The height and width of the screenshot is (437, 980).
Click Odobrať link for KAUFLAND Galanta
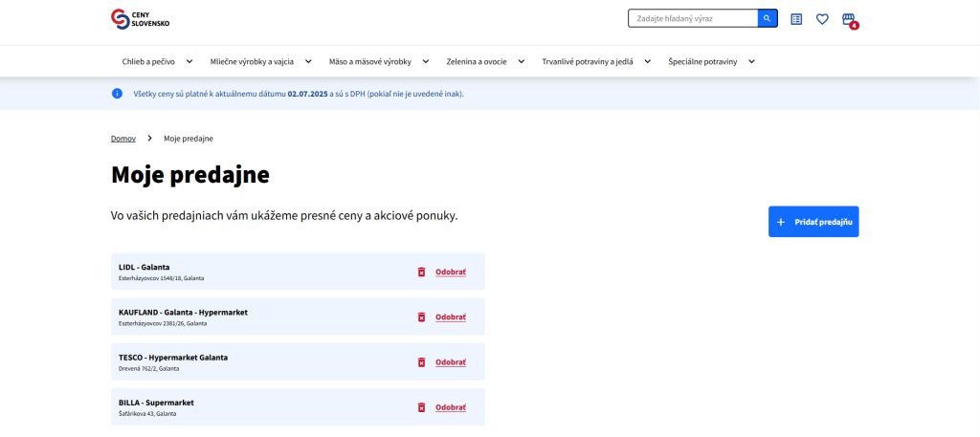tap(451, 317)
